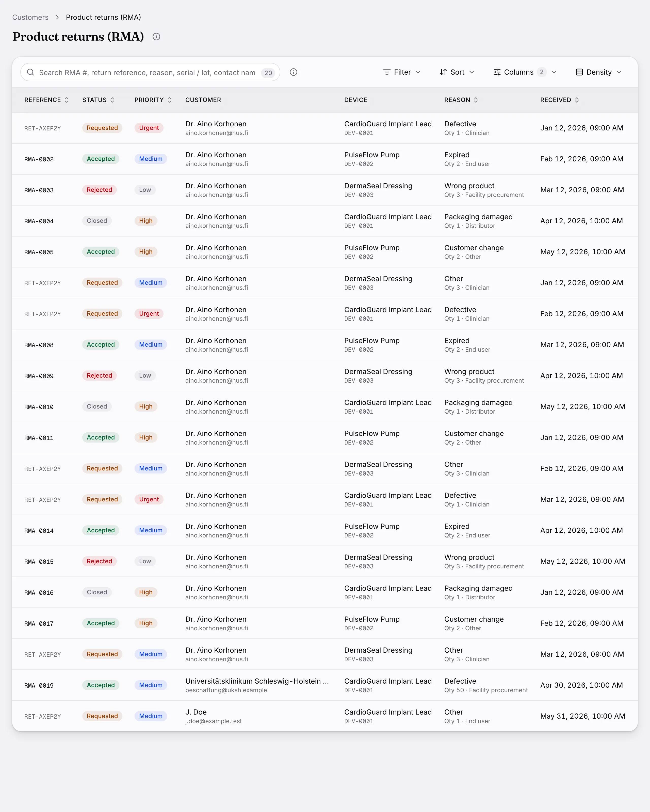
Task: Toggle the Status column sort icon
Action: pyautogui.click(x=112, y=100)
